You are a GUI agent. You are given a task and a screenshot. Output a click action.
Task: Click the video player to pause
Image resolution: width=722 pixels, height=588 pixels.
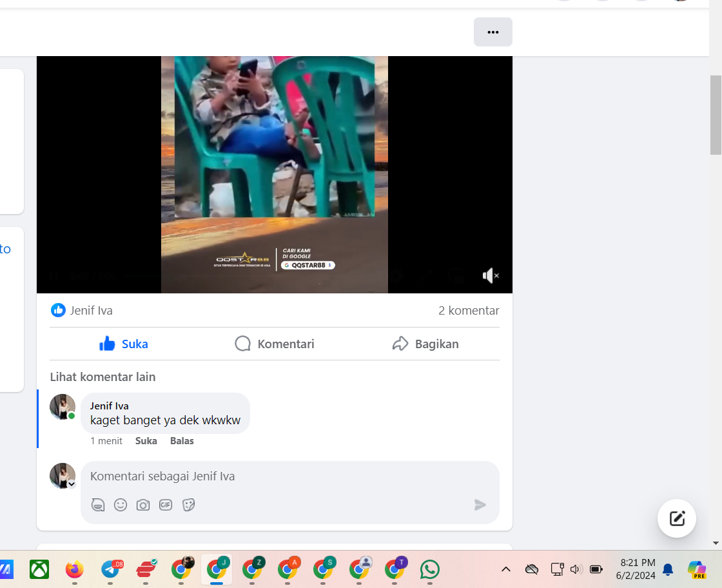[275, 175]
